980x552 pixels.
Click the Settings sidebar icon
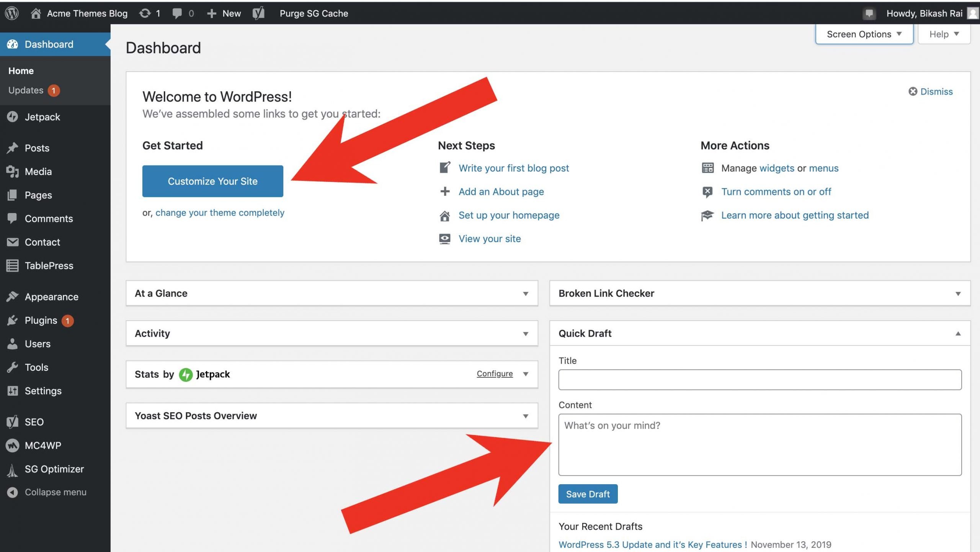(12, 391)
